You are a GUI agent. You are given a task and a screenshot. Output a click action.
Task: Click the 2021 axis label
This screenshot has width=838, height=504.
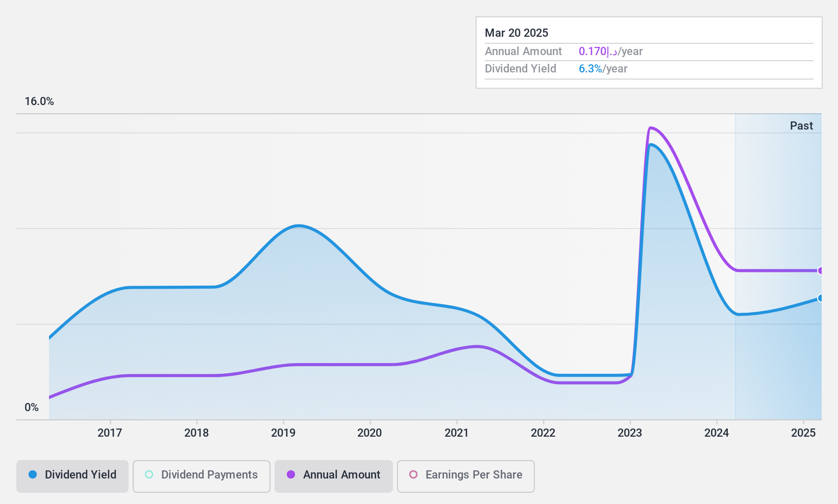(x=456, y=433)
